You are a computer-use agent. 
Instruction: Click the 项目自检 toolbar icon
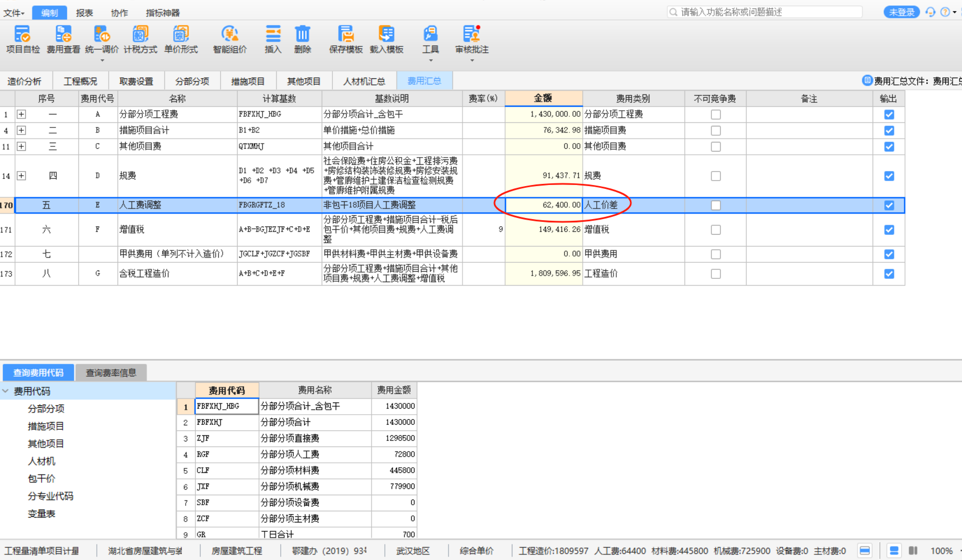coord(22,34)
